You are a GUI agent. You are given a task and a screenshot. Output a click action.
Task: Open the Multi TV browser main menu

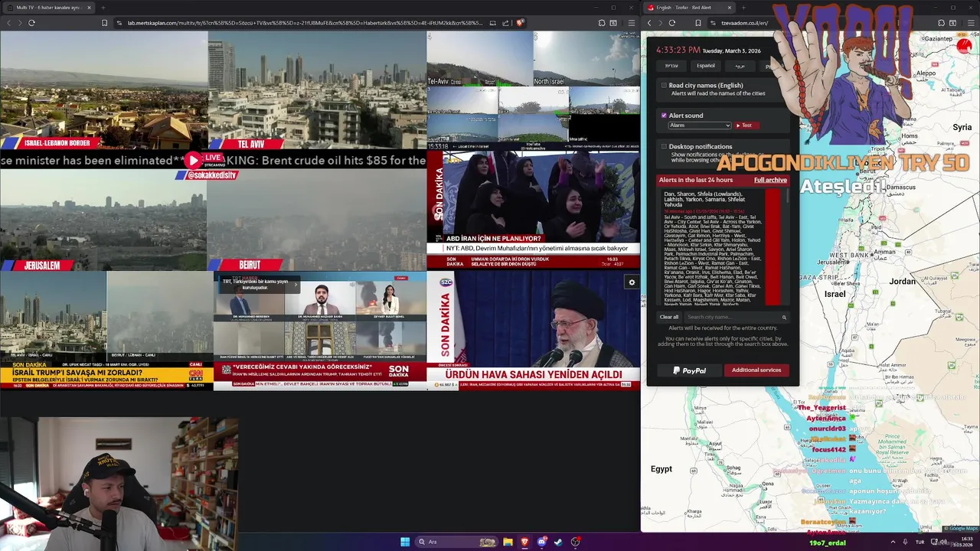coord(631,23)
